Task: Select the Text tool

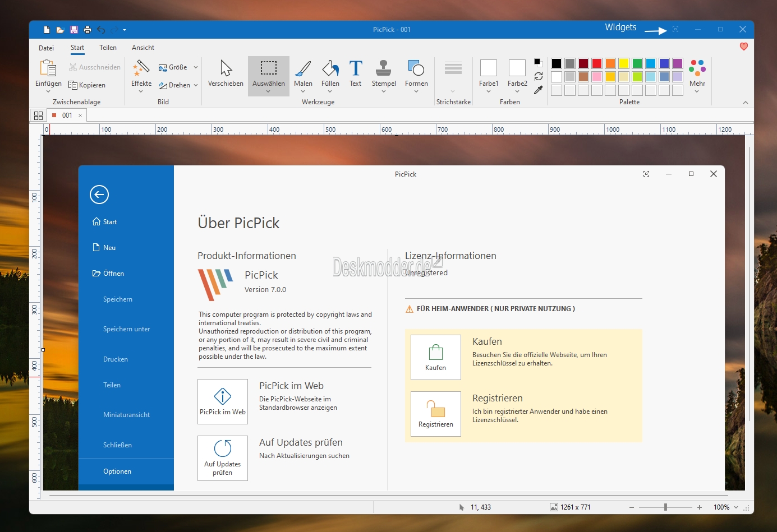Action: pos(355,73)
